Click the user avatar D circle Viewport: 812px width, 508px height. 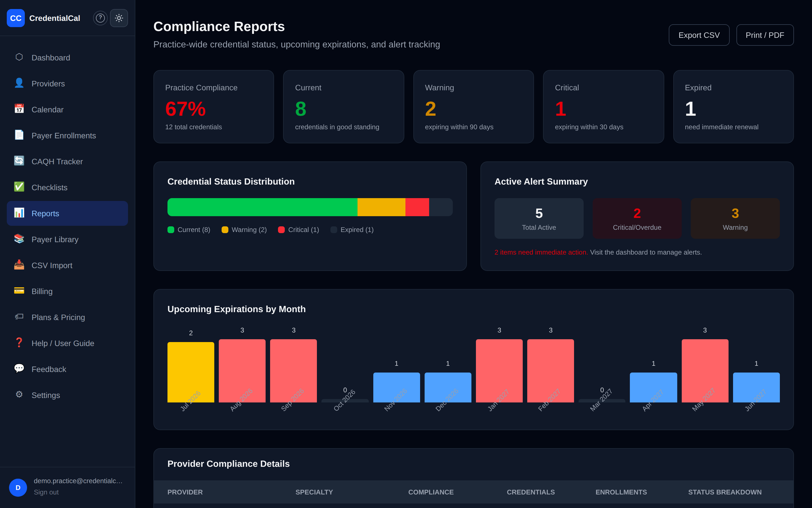(x=18, y=487)
